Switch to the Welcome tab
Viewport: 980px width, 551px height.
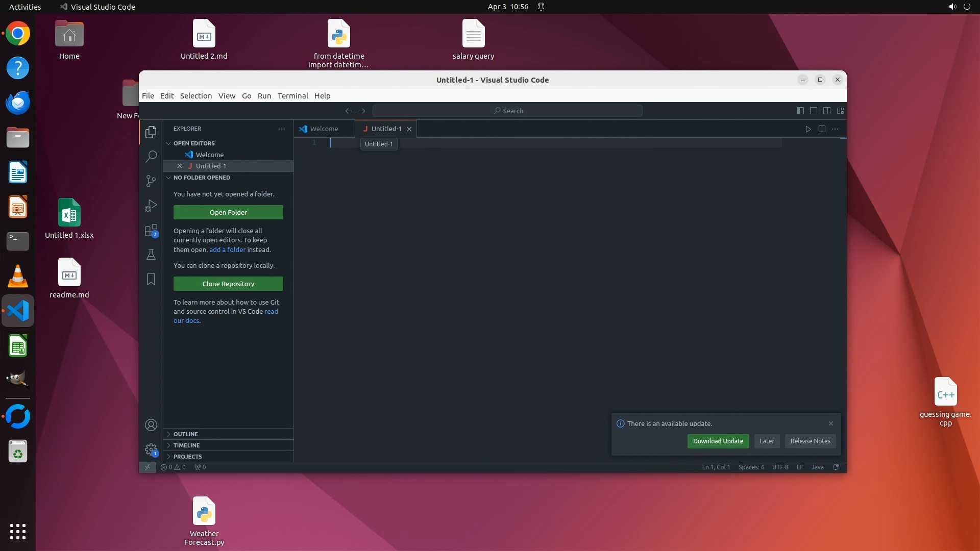pyautogui.click(x=324, y=129)
